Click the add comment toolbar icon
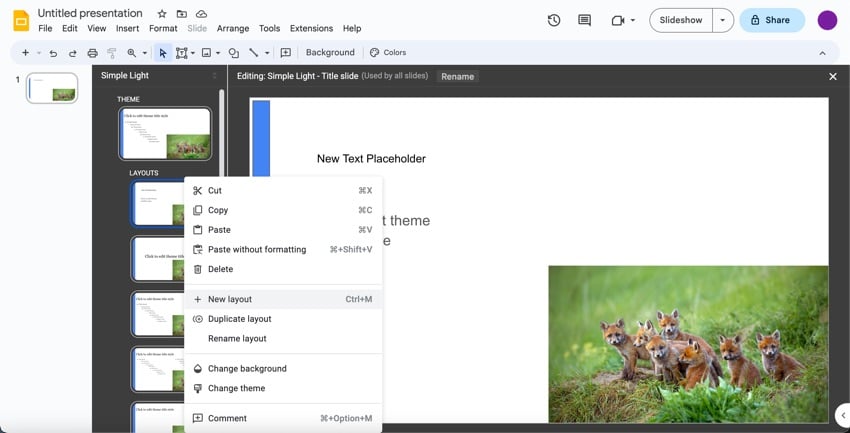The height and width of the screenshot is (433, 850). coord(285,53)
